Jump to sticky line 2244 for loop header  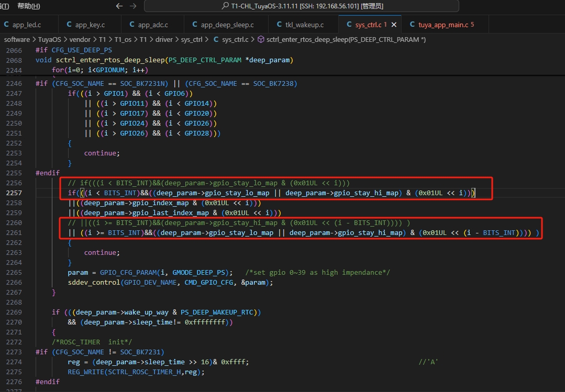(100, 70)
